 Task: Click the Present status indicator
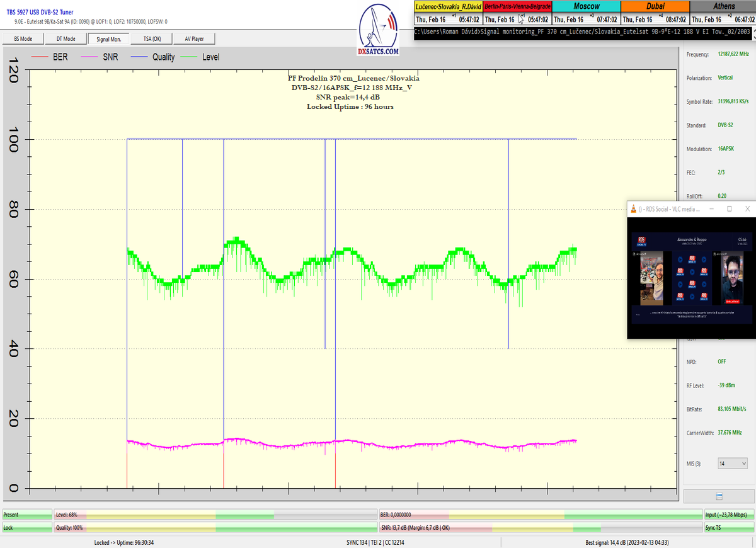27,515
